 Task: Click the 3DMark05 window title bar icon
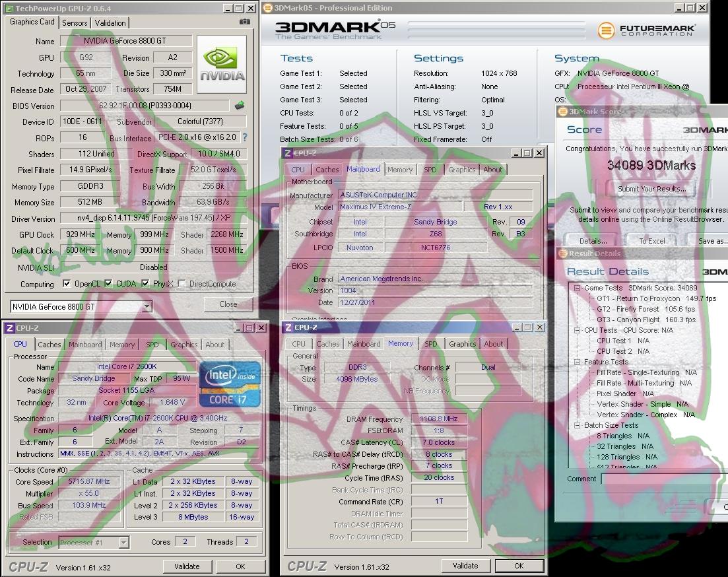point(268,8)
